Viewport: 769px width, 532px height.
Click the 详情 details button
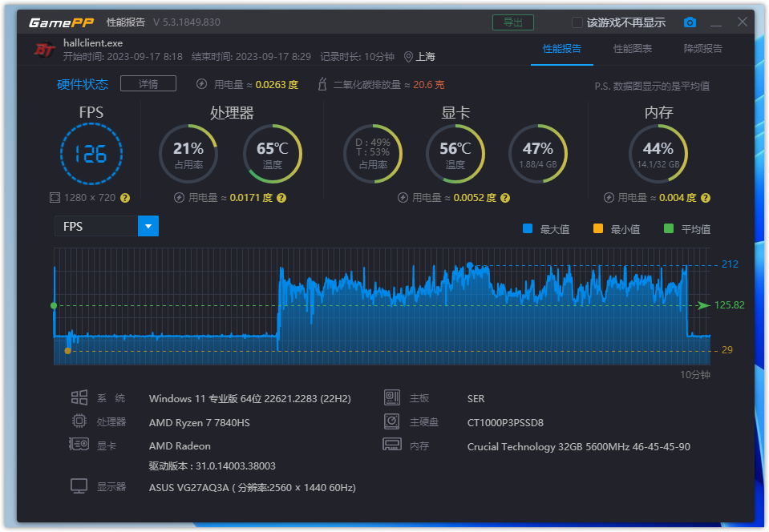[148, 84]
